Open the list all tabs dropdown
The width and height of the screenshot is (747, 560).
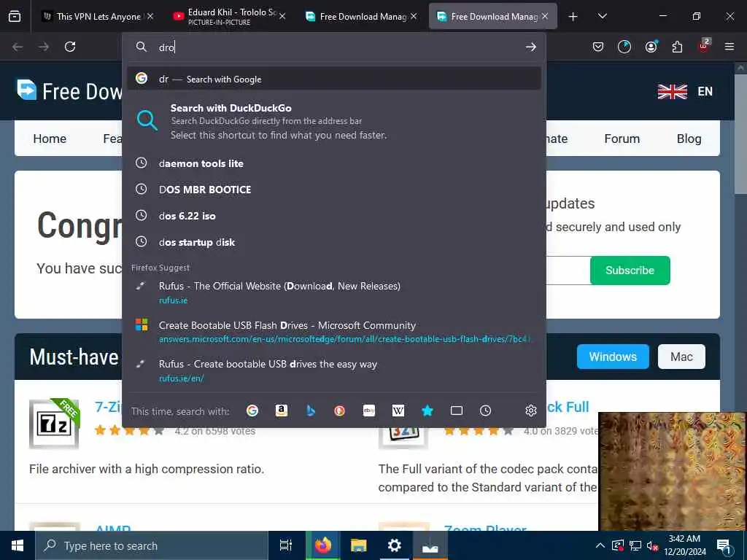(x=602, y=17)
